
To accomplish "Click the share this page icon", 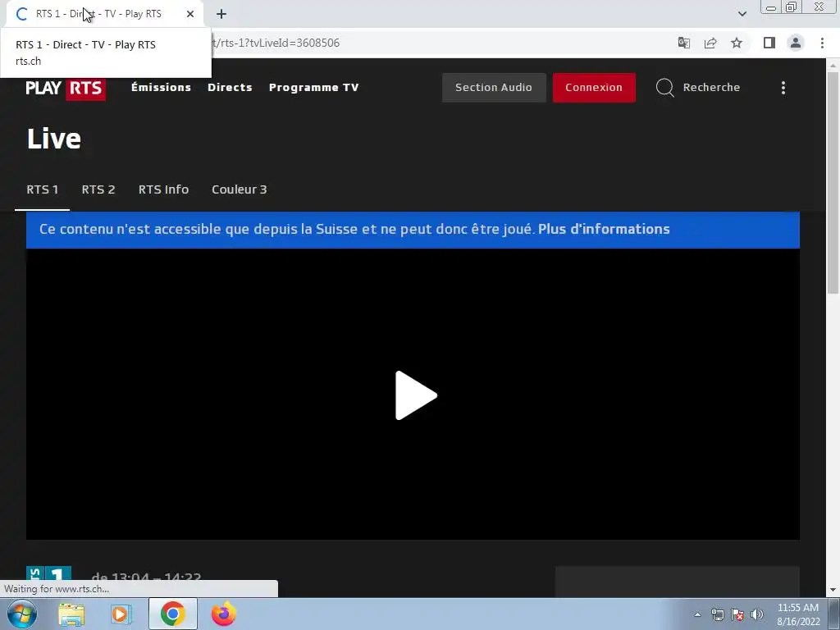I will pos(710,43).
